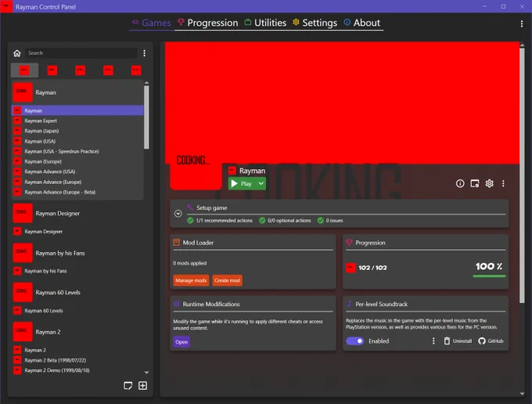Viewport: 532px width, 404px height.
Task: Focus the Search input field
Action: point(81,53)
